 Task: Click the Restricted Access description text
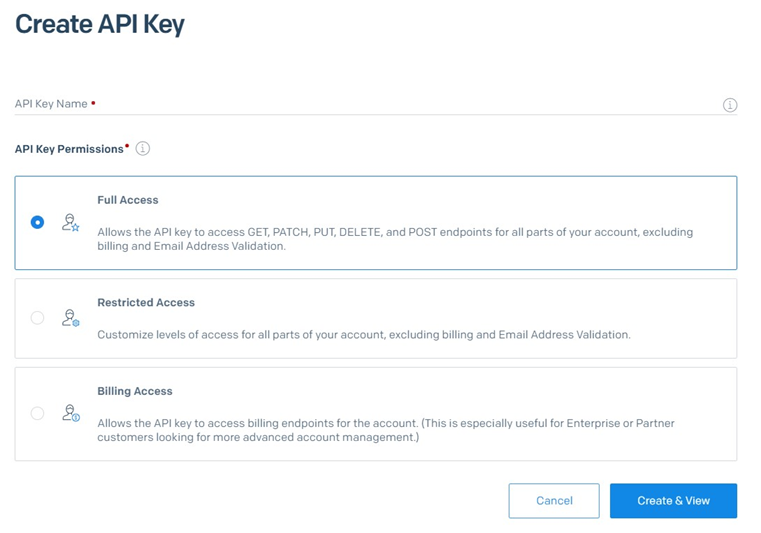click(364, 335)
